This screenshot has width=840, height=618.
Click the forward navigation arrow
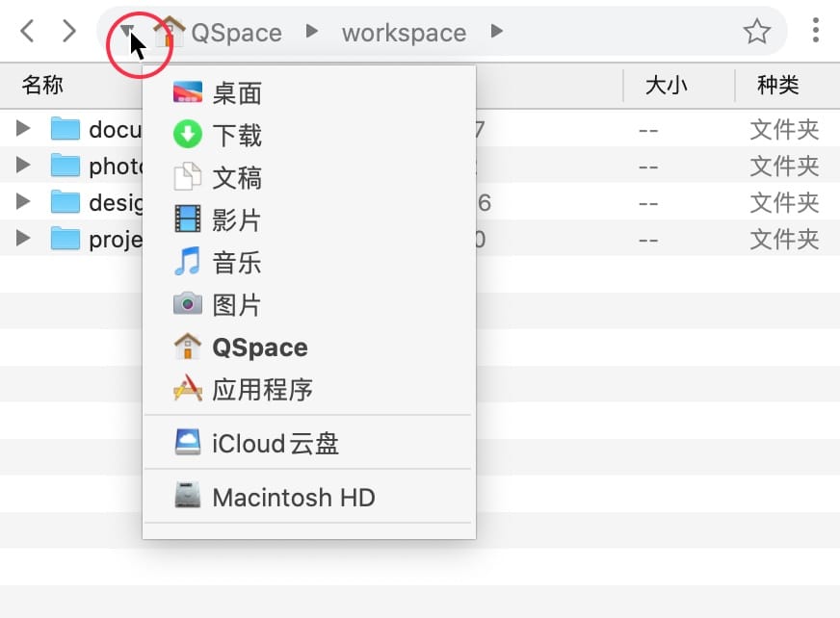click(x=68, y=32)
